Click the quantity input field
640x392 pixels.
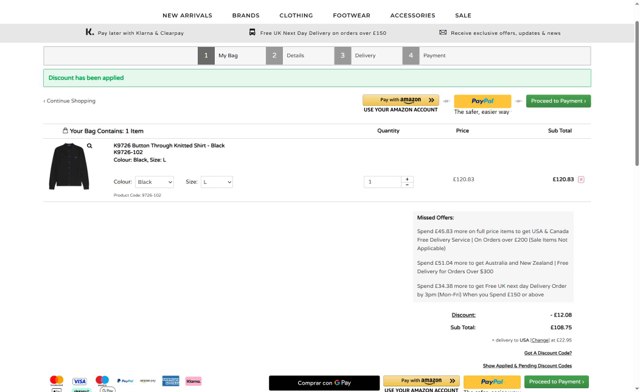click(x=382, y=182)
